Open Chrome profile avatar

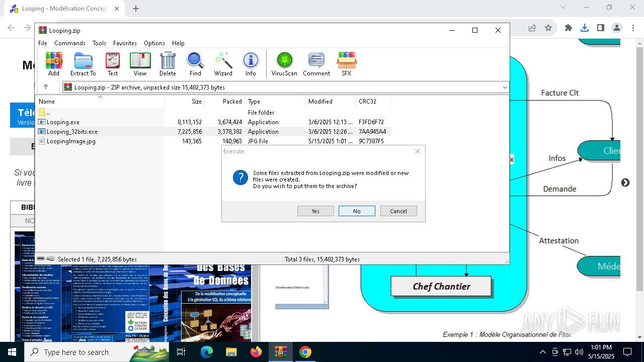(617, 28)
